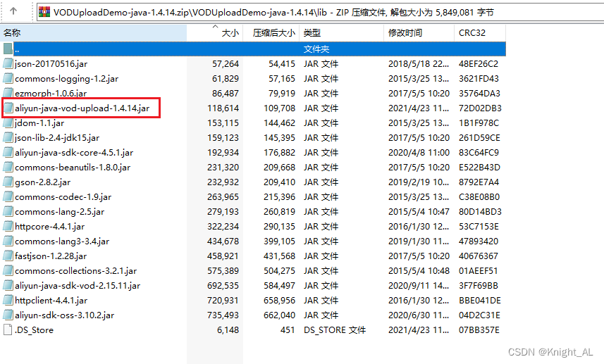The image size is (604, 364).
Task: Click file name json-lib-2.4-jdk15.jar
Action: 57,138
